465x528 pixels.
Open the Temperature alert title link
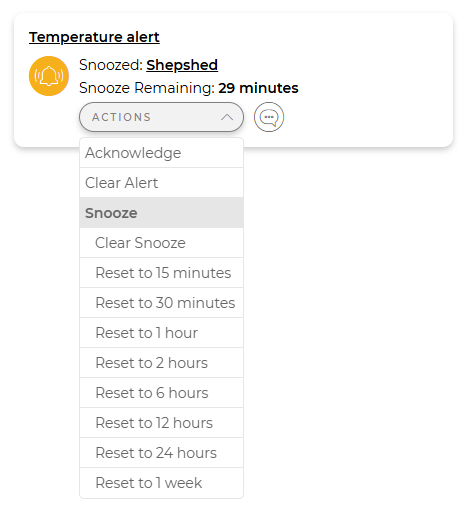tap(94, 37)
